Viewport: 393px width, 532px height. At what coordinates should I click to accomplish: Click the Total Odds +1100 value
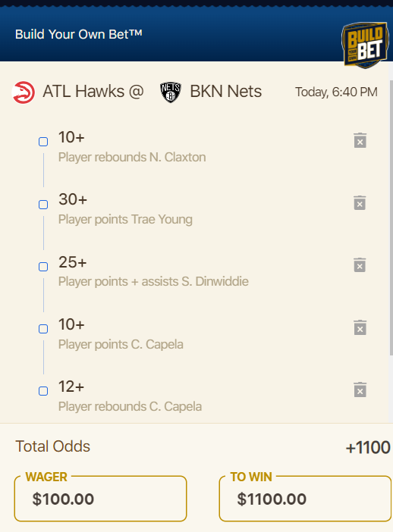tap(368, 447)
